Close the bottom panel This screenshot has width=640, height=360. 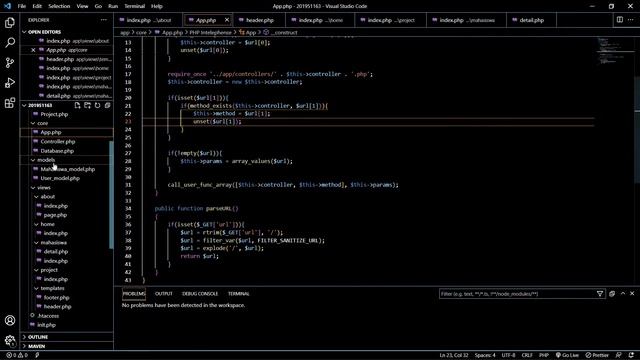(632, 293)
